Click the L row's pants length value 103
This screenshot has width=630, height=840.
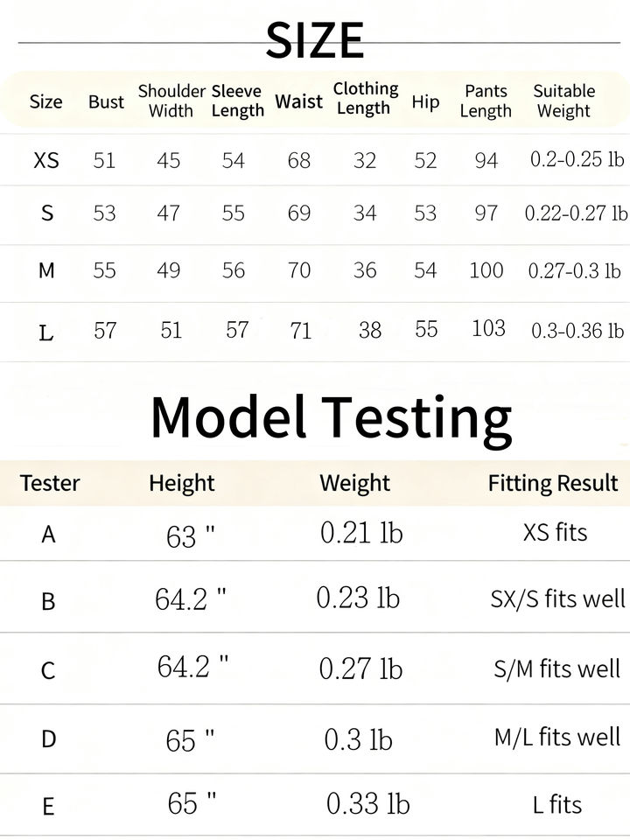[x=488, y=328]
